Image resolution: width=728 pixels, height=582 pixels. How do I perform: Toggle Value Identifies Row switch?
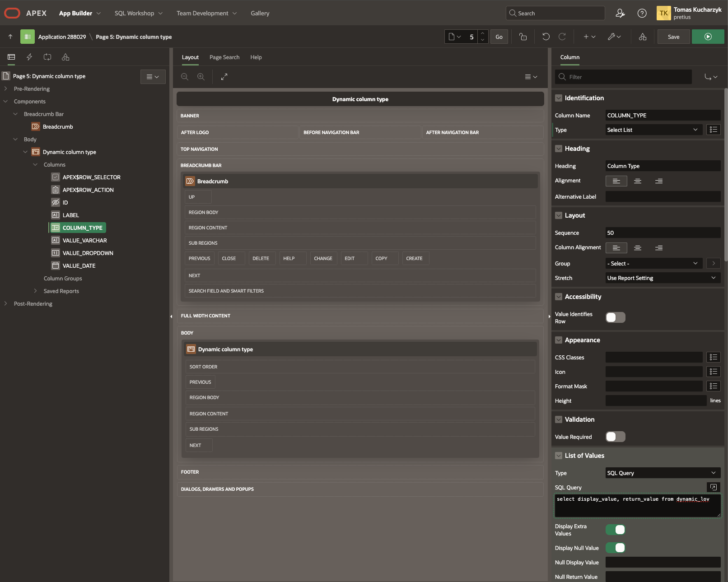click(615, 317)
